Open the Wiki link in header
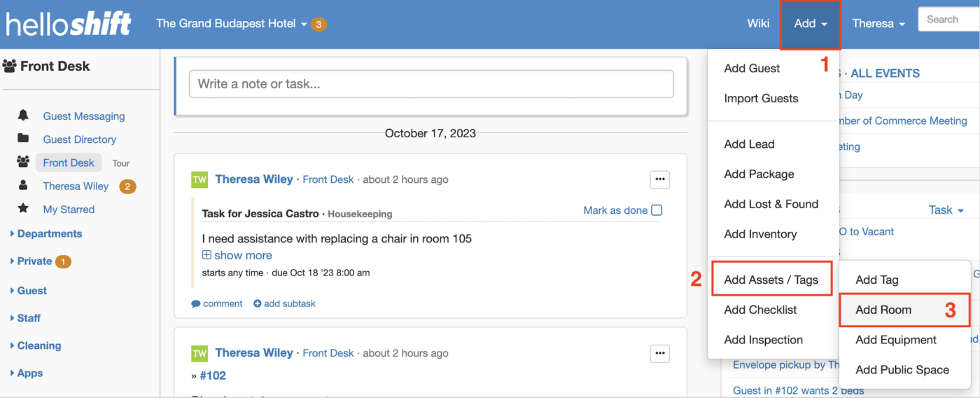Screen dimensions: 980x398 click(x=758, y=24)
